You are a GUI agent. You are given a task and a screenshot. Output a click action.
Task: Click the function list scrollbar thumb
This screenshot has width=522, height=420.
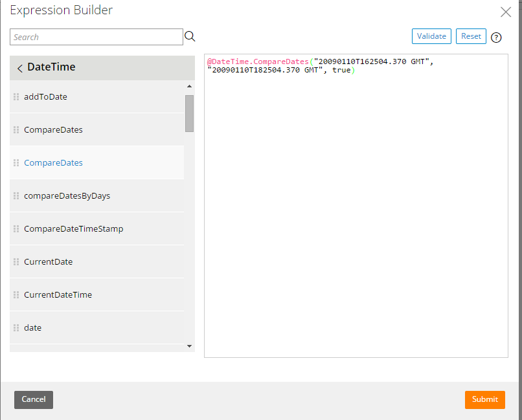pyautogui.click(x=190, y=113)
